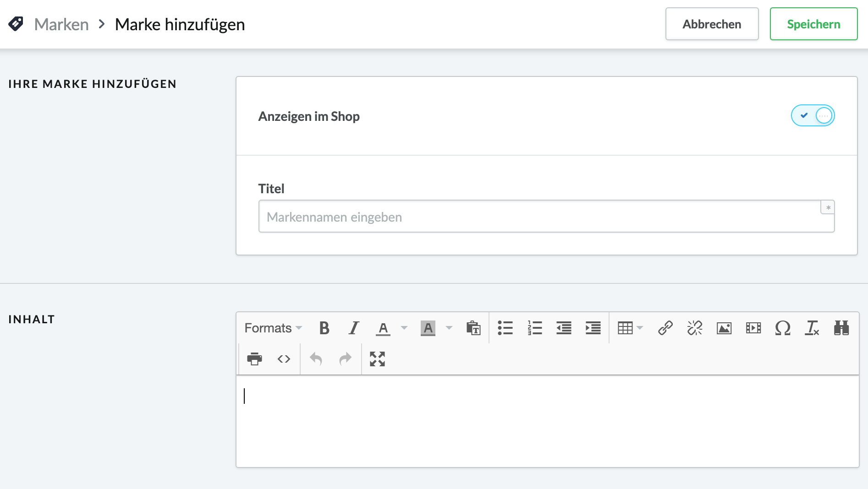Viewport: 868px width, 489px height.
Task: Toggle fullscreen editor mode
Action: (377, 359)
